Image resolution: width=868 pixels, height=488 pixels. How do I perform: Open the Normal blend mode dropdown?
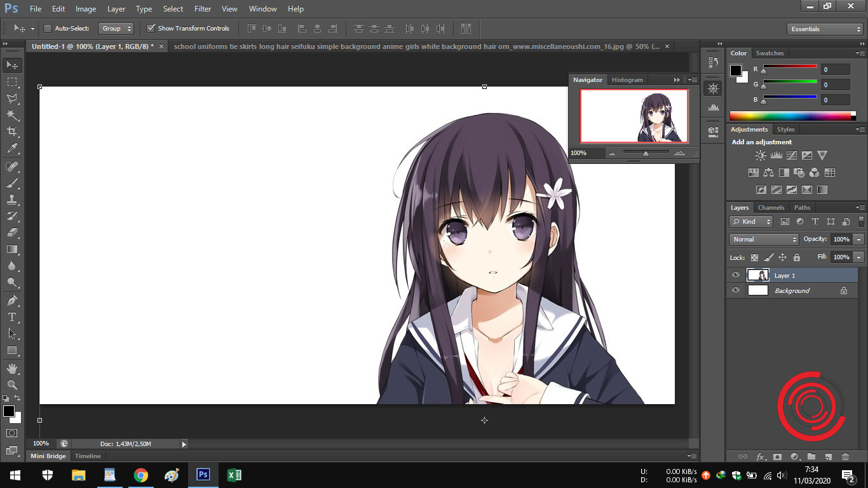tap(764, 240)
